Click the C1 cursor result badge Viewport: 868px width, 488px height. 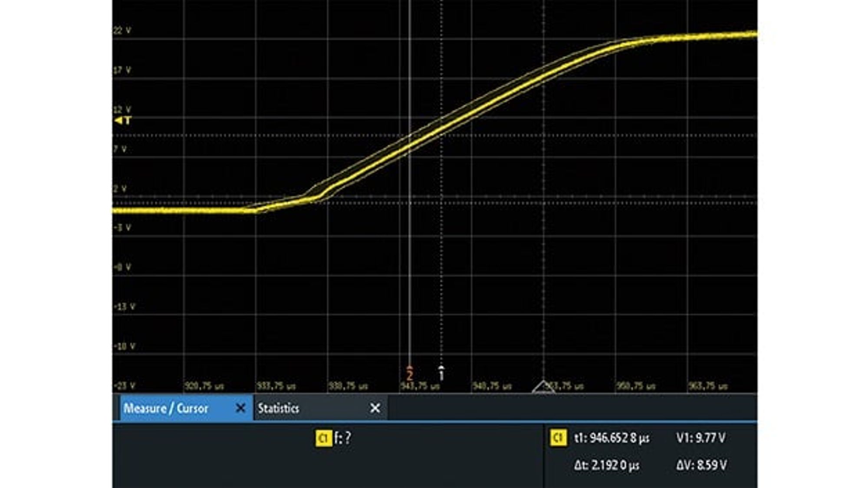point(558,438)
